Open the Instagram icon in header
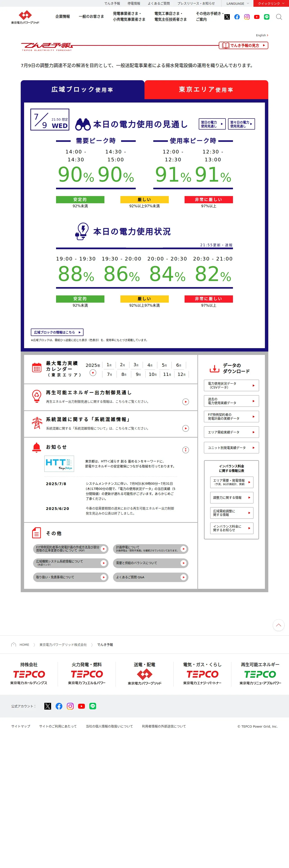 click(247, 17)
